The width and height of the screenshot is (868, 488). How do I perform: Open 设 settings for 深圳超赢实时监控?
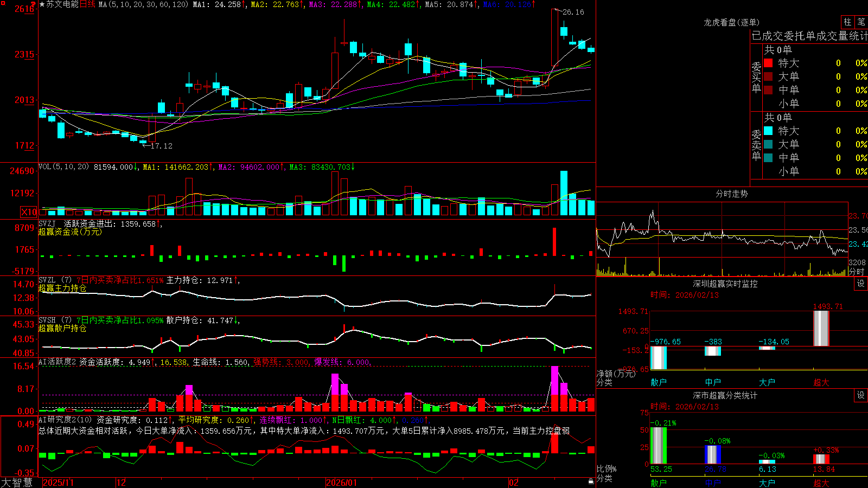click(861, 284)
